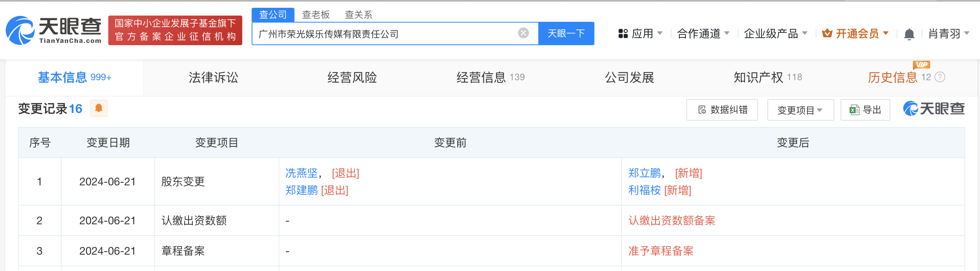Expand the 企业级产品 dropdown menu

coord(775,34)
